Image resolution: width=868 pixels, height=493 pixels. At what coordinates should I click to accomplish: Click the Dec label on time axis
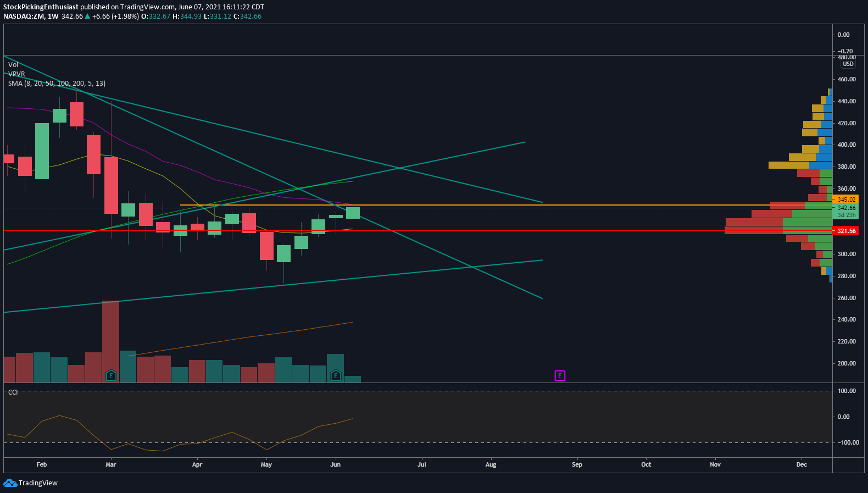(x=802, y=464)
